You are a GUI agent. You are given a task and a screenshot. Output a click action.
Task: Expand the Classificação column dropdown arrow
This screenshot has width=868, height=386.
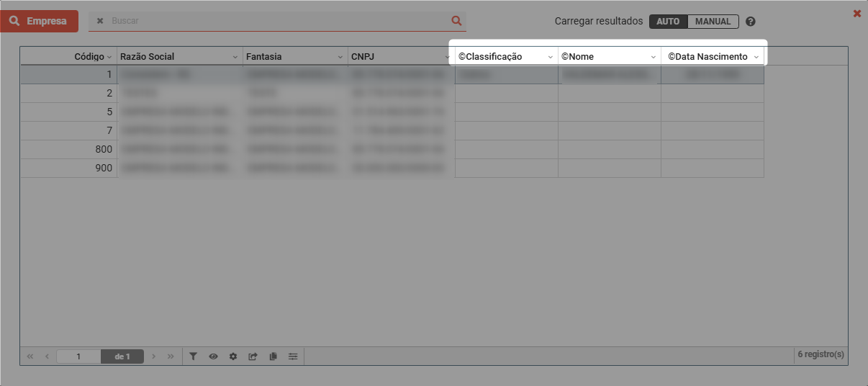550,57
